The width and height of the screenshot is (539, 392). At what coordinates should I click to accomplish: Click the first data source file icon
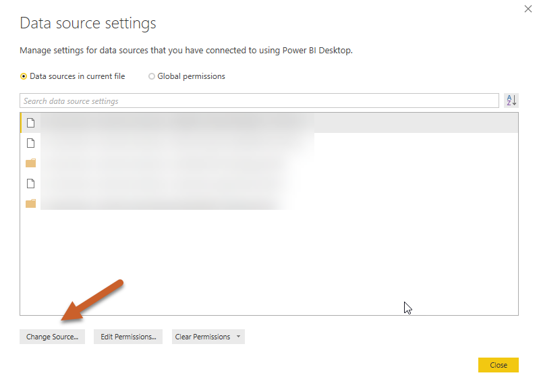(30, 123)
